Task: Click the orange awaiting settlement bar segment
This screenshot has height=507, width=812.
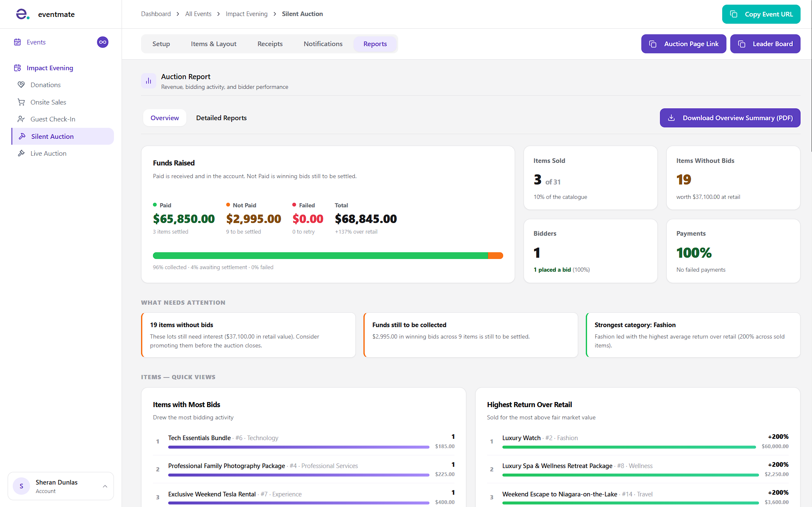Action: coord(496,256)
